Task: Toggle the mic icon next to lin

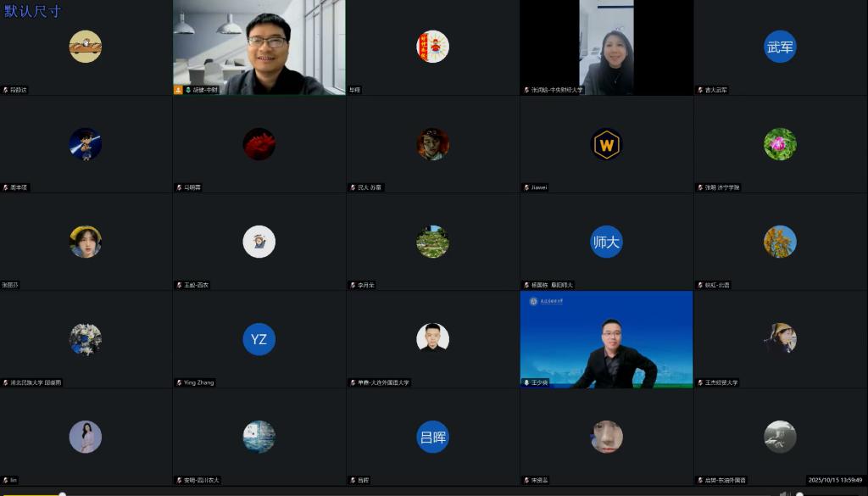Action: 5,480
